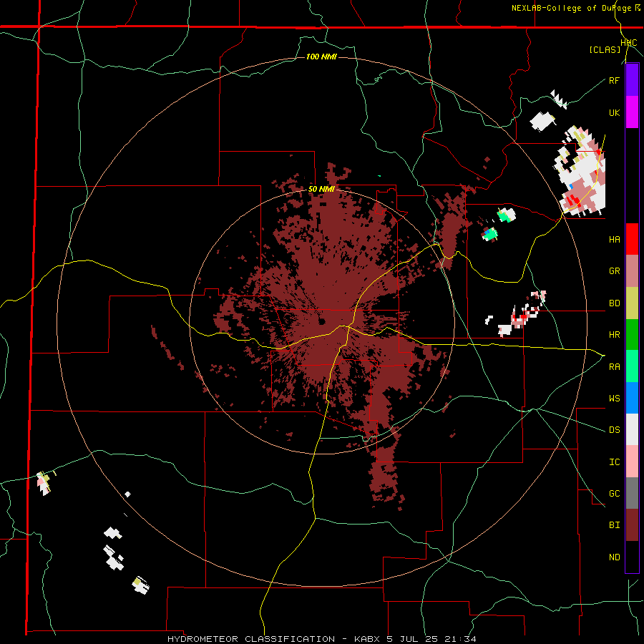Click the HA legend label
This screenshot has height=644, width=644.
(614, 240)
